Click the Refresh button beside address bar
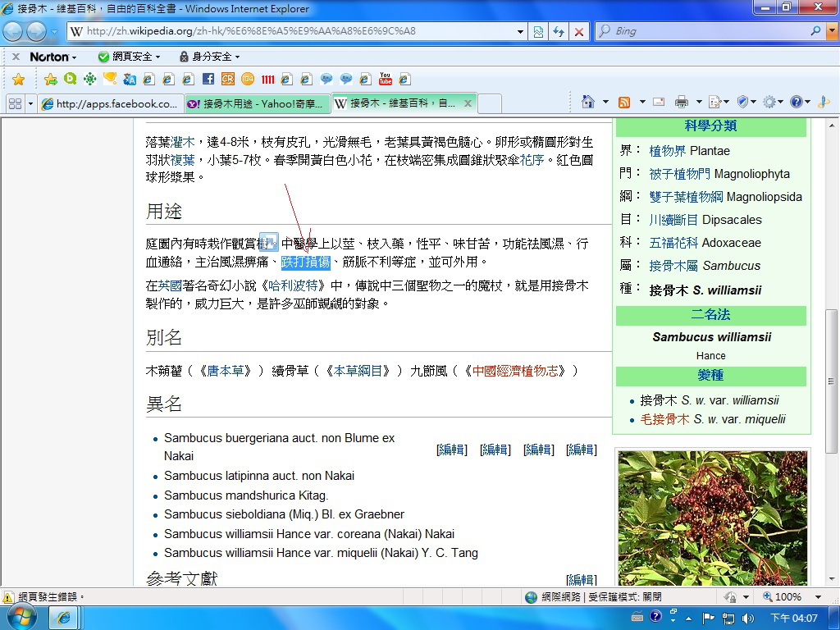 (x=559, y=31)
